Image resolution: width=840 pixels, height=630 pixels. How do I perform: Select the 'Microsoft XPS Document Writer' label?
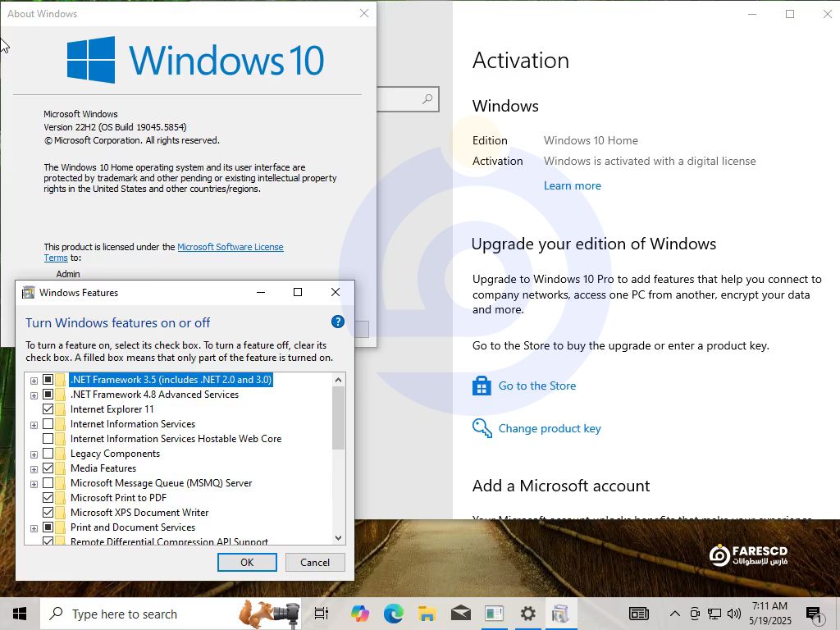click(x=139, y=513)
